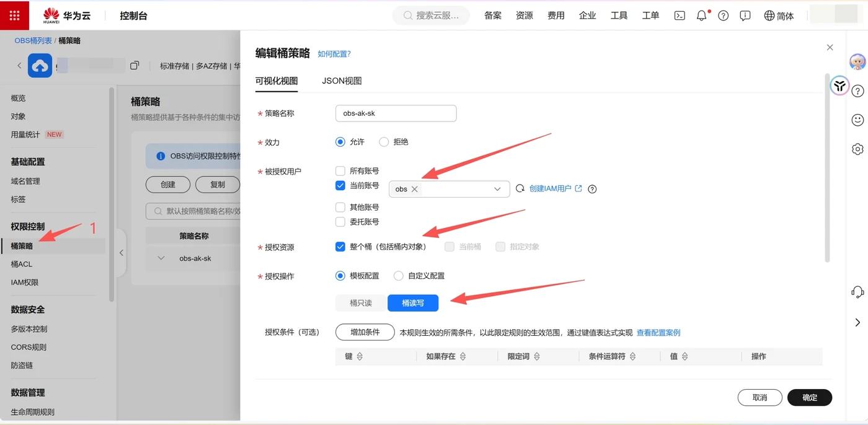This screenshot has height=425, width=868.
Task: Expand the obs-ak-sk policy row
Action: pos(161,258)
